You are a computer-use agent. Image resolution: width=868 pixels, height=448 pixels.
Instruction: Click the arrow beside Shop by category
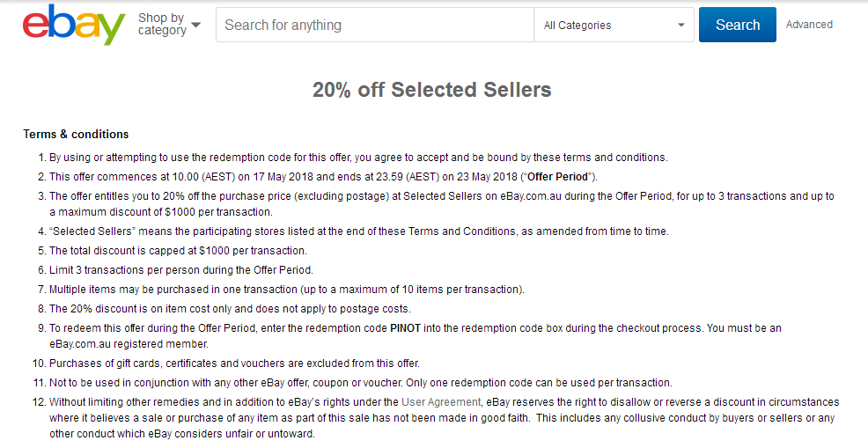click(196, 25)
